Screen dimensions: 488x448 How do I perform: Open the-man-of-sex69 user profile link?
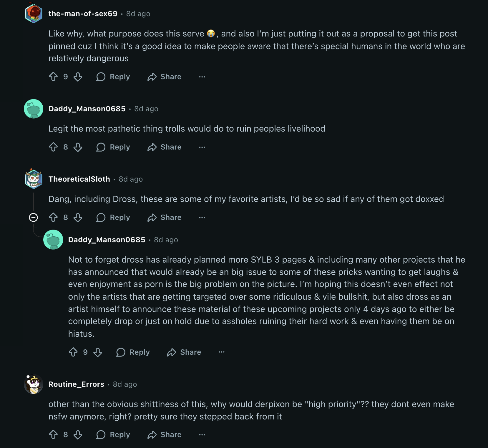(83, 14)
